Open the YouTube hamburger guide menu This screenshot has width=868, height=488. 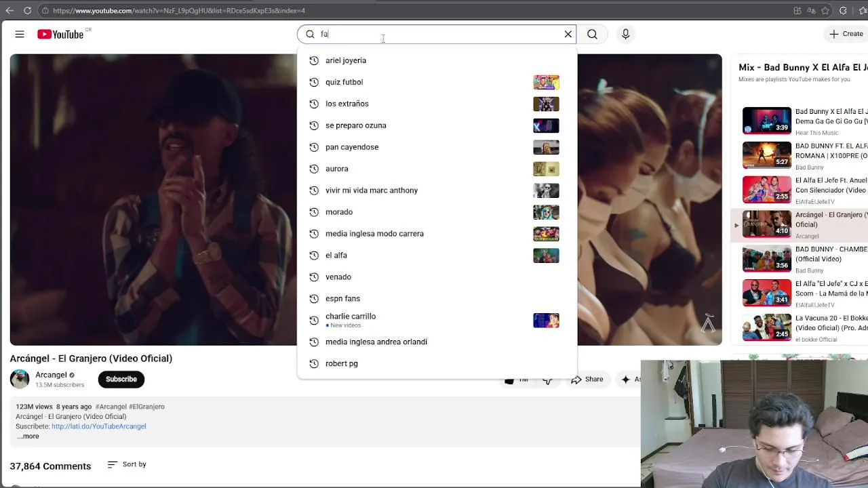(x=20, y=34)
